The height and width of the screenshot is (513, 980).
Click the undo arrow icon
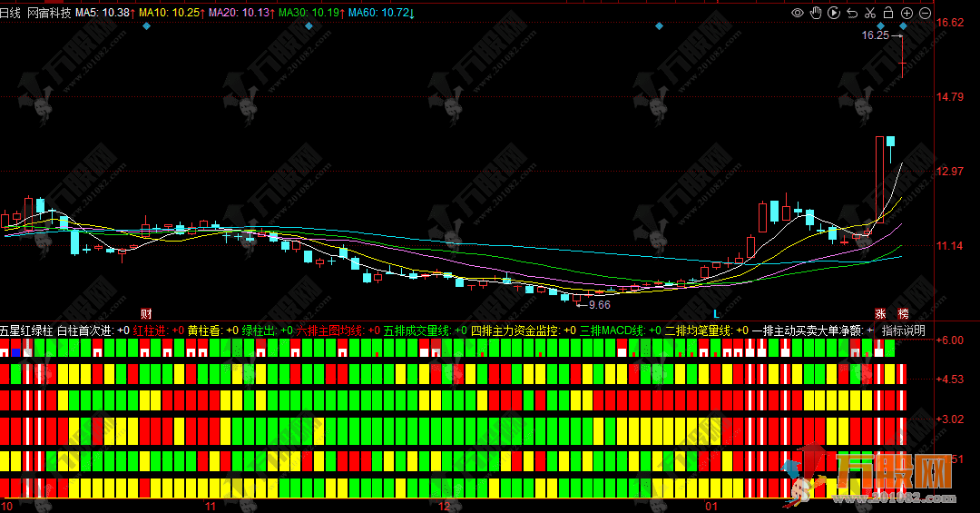tap(852, 13)
